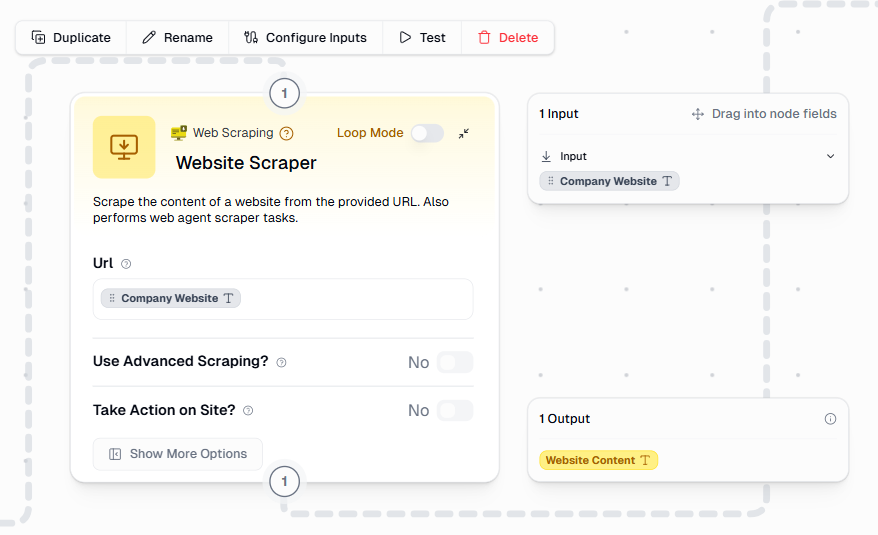This screenshot has height=535, width=878.
Task: Open Use Advanced Scraping help icon
Action: [282, 362]
